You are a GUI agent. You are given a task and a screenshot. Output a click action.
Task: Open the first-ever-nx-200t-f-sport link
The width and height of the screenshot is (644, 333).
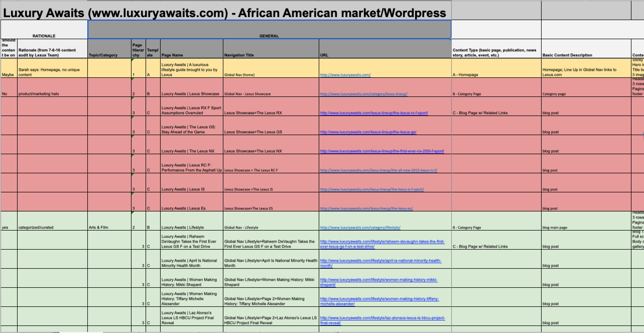[382, 151]
